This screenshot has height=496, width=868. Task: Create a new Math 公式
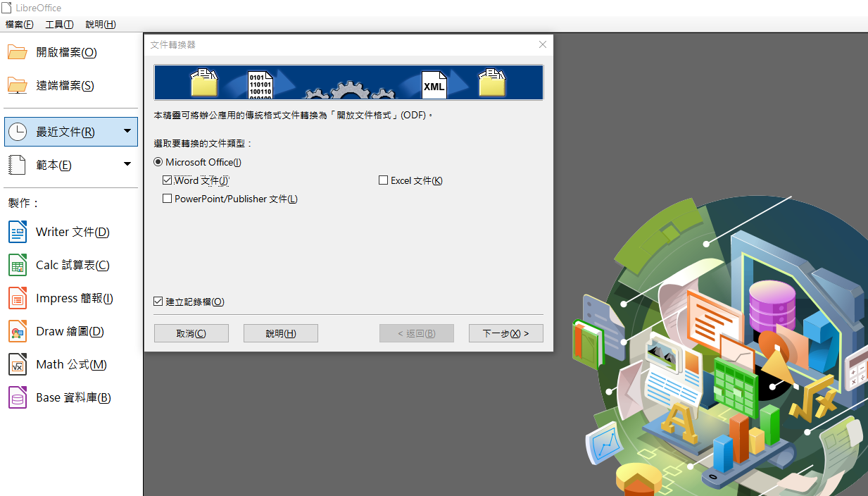click(71, 364)
